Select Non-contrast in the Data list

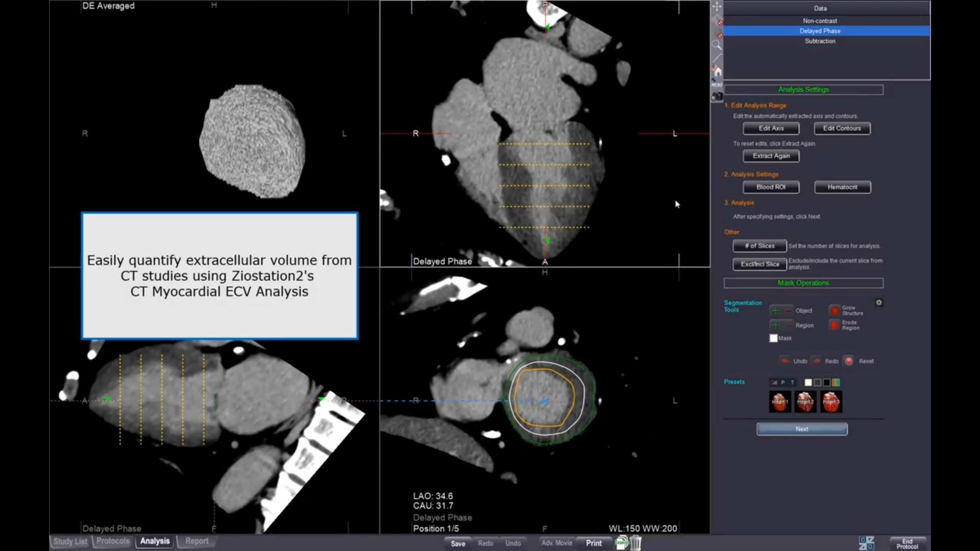pos(820,21)
